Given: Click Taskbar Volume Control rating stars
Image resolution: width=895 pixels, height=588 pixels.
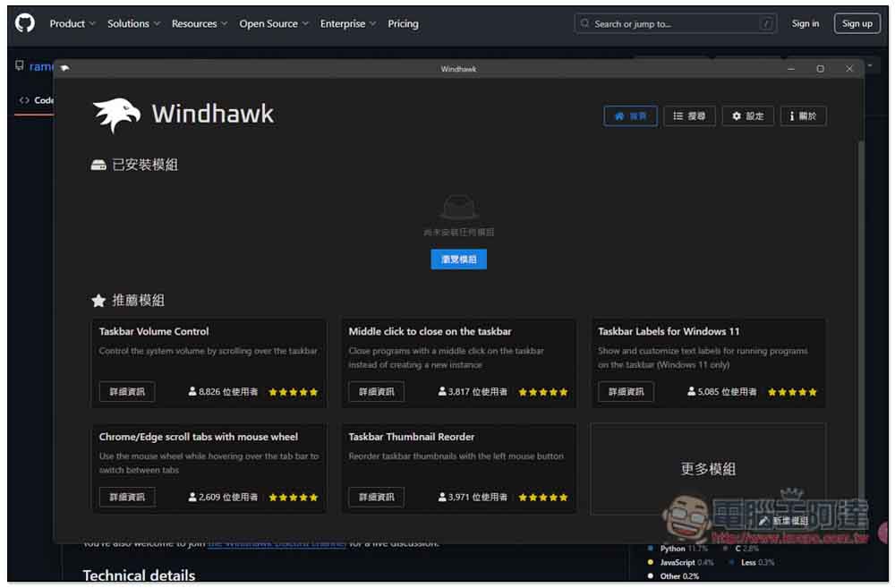Looking at the screenshot, I should click(293, 392).
